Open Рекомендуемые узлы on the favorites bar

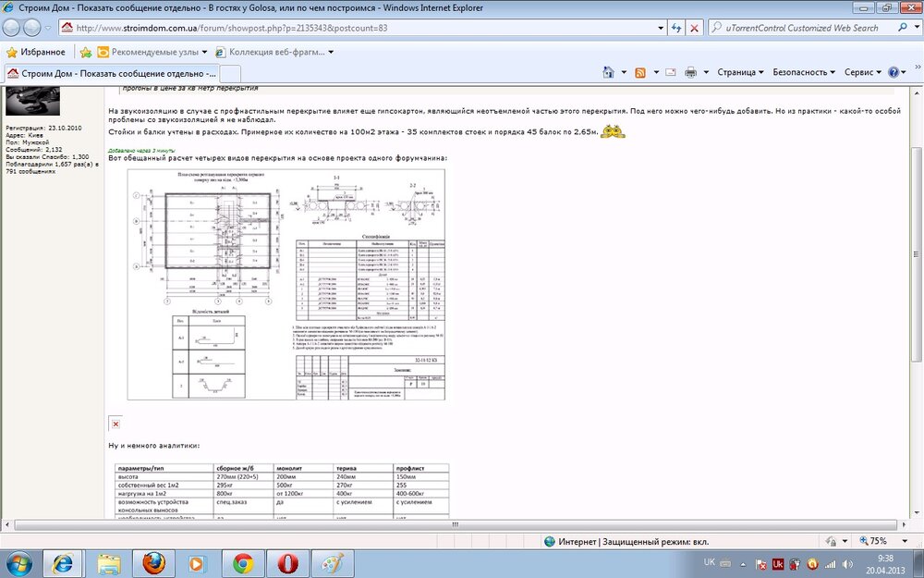point(152,52)
